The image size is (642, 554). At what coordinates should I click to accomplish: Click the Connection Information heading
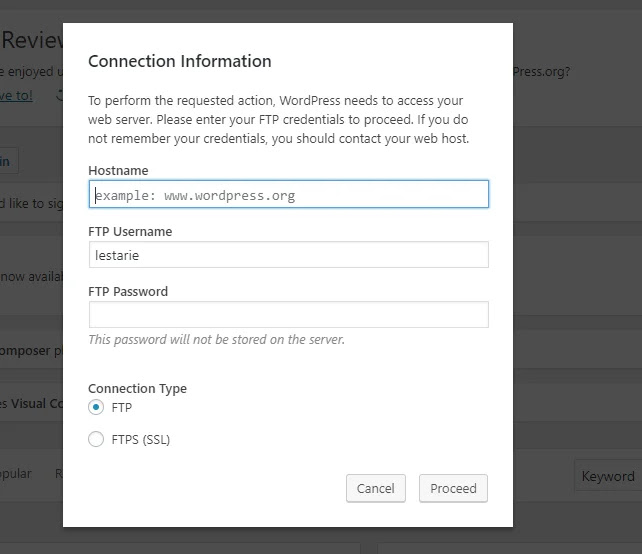(x=180, y=61)
